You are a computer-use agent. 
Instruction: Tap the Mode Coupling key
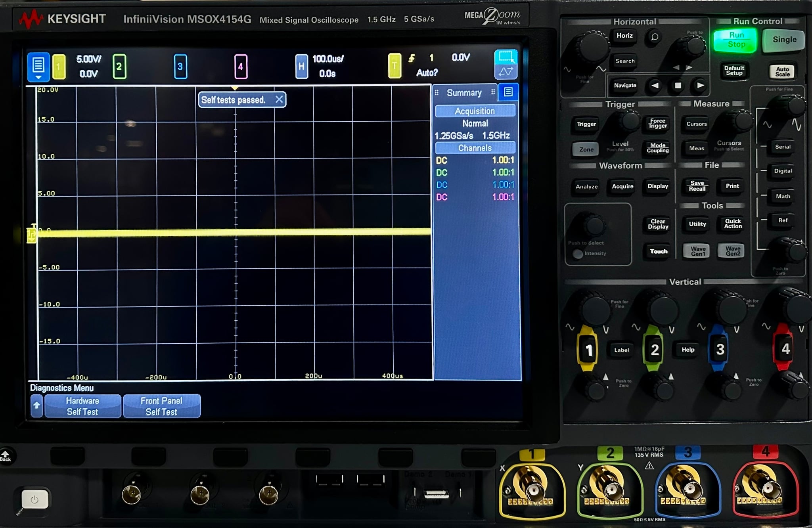(657, 148)
